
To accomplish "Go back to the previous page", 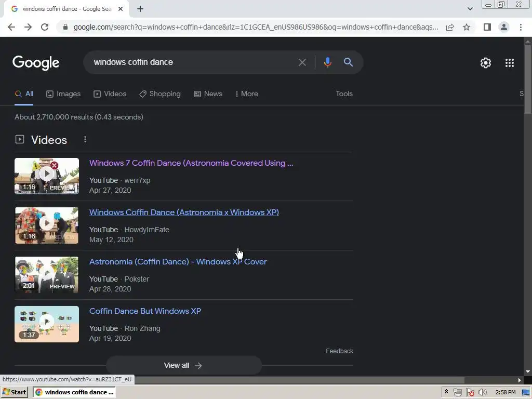I will click(x=11, y=27).
